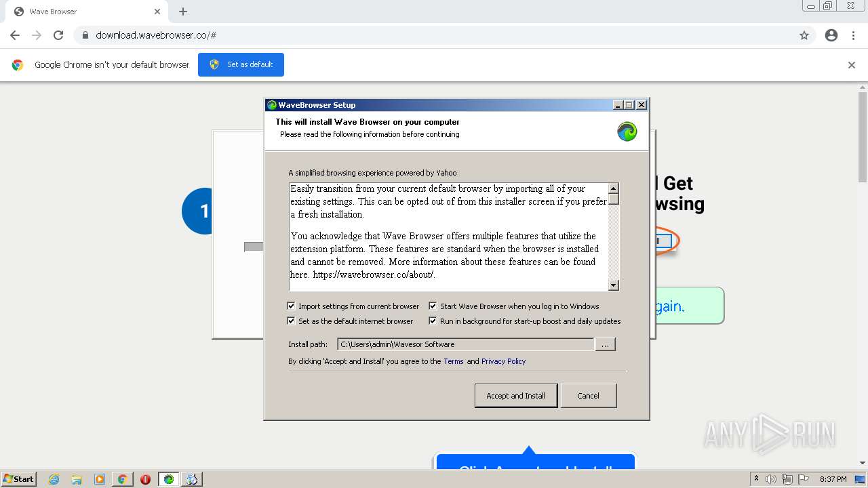
Task: Go forward in Chrome
Action: coord(37,35)
